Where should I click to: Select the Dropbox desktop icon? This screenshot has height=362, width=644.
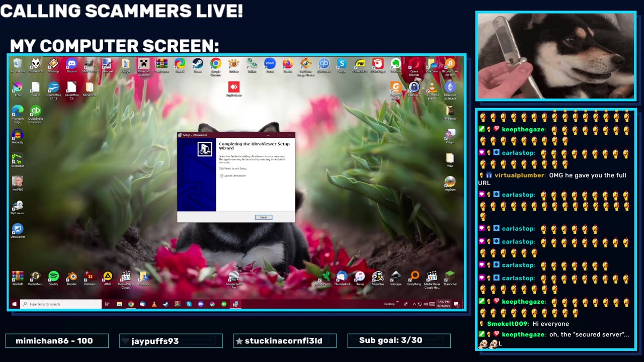(144, 279)
